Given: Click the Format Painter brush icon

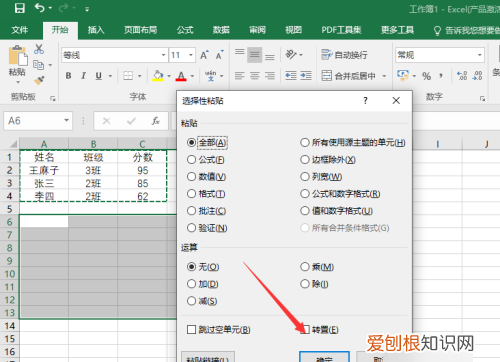Looking at the screenshot, I should pyautogui.click(x=39, y=80).
